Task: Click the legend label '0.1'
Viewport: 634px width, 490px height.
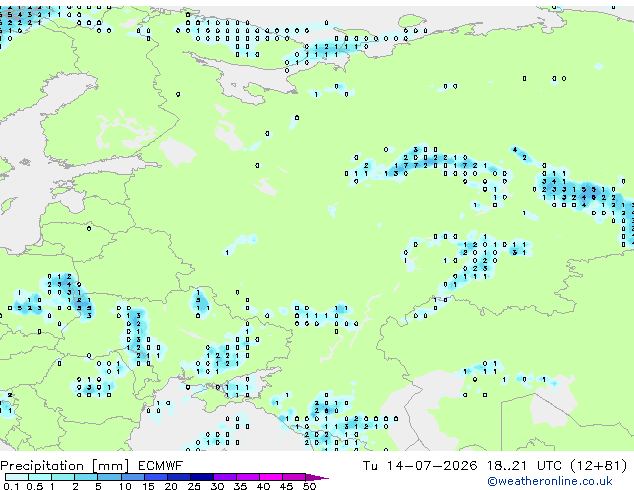Action: click(x=11, y=486)
